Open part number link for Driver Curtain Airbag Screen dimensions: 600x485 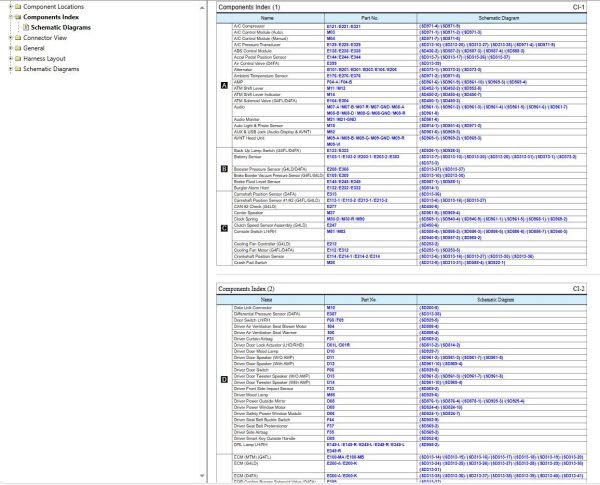pyautogui.click(x=331, y=339)
